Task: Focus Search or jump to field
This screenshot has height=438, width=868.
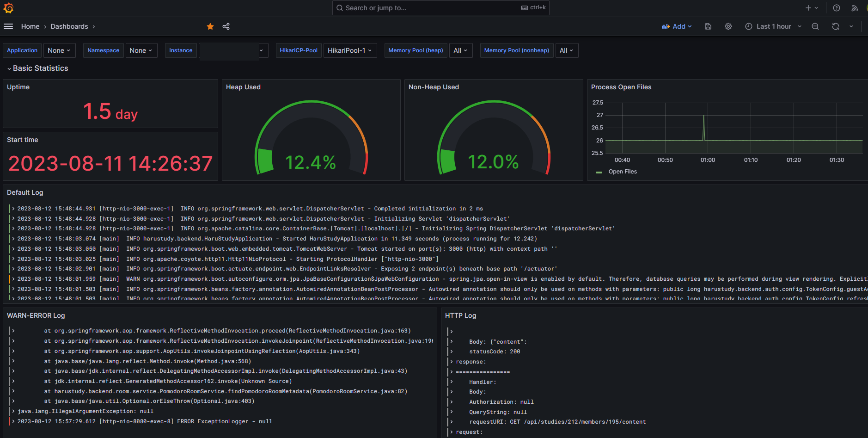Action: point(440,8)
